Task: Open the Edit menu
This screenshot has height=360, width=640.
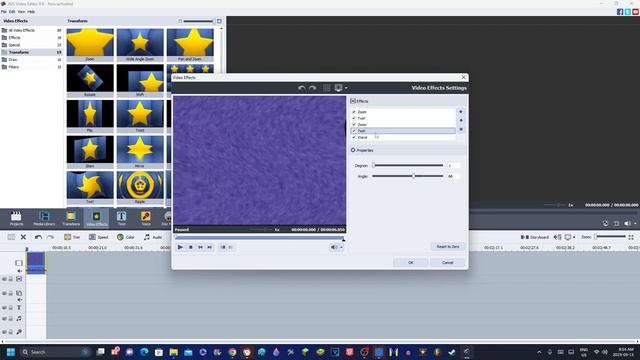Action: coord(12,12)
